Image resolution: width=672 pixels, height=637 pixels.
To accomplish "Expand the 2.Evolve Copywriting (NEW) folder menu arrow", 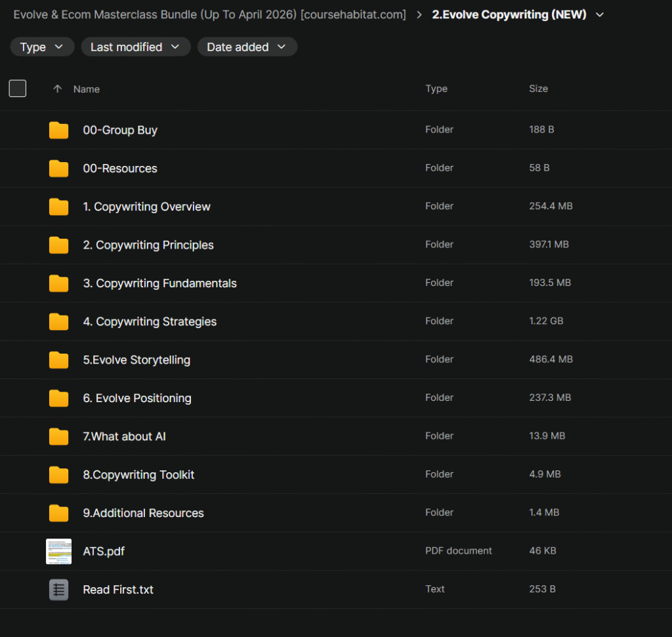I will (x=599, y=15).
